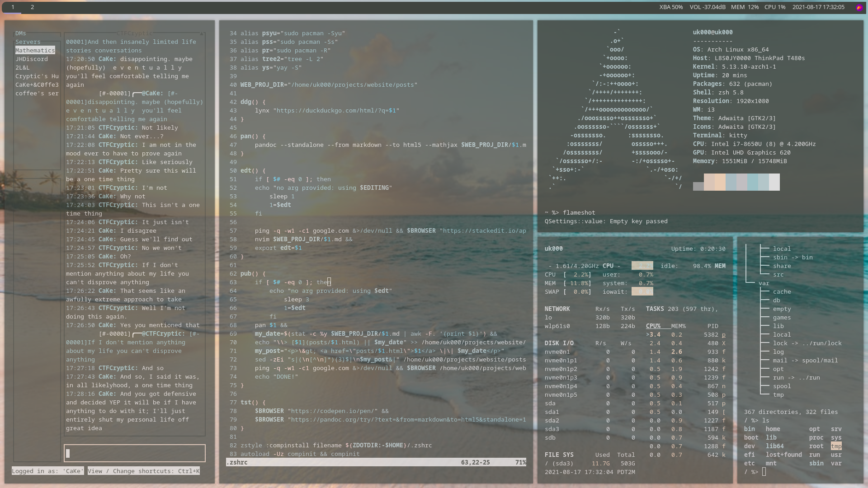Click the var node in directory tree
868x488 pixels.
764,283
